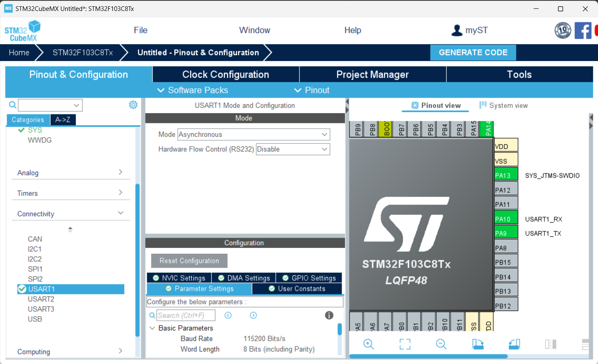This screenshot has height=364, width=598.
Task: Open the Tools tab
Action: pyautogui.click(x=519, y=74)
